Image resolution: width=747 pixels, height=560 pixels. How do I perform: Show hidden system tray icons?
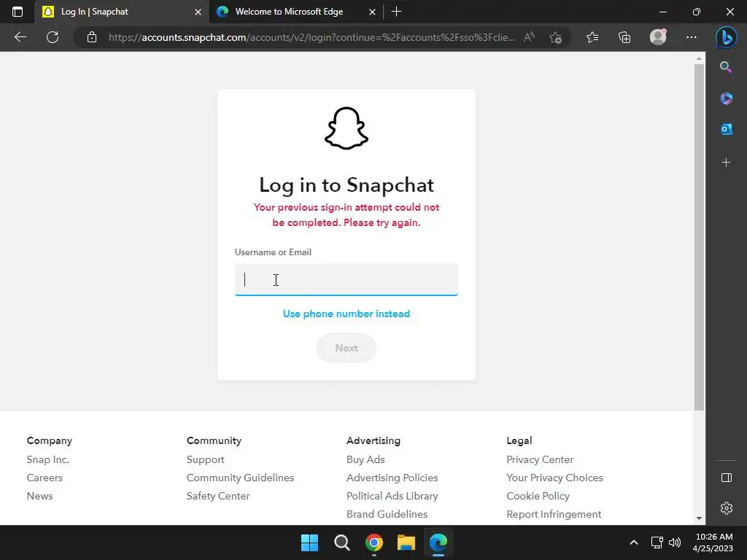(634, 542)
